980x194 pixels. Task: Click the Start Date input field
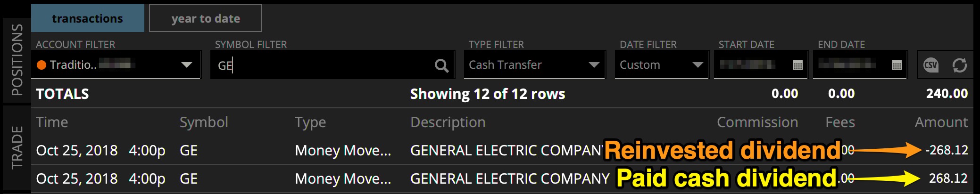750,65
